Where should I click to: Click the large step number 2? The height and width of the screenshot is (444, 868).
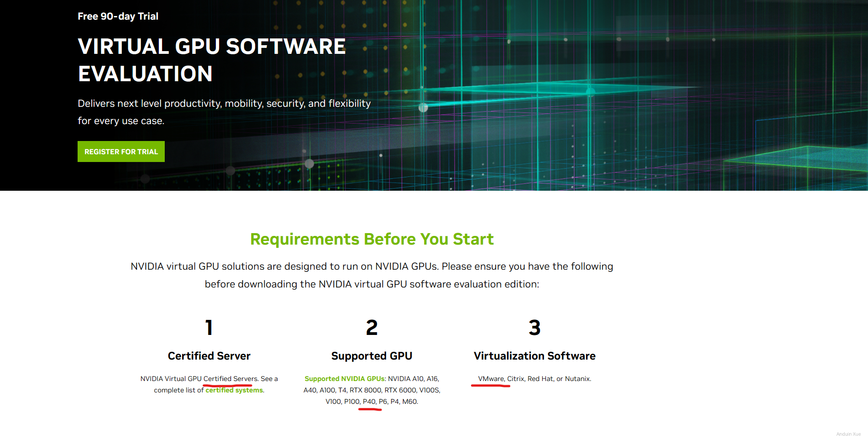371,328
